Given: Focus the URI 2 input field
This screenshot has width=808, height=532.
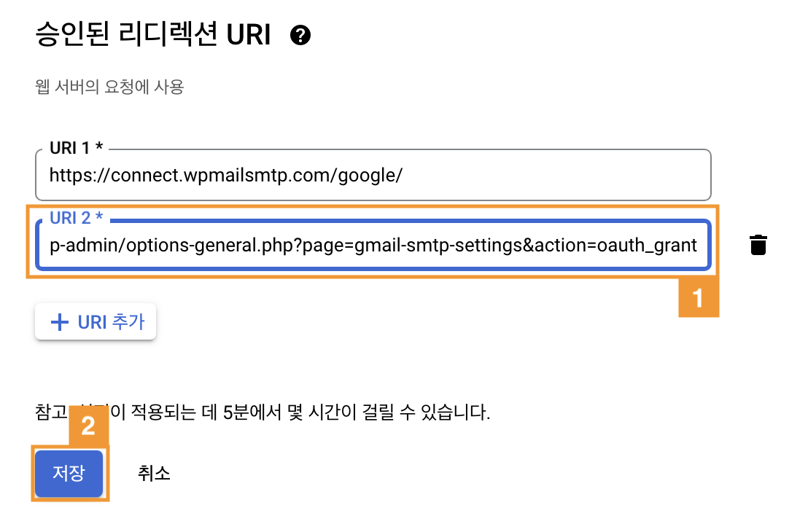Looking at the screenshot, I should pyautogui.click(x=373, y=246).
